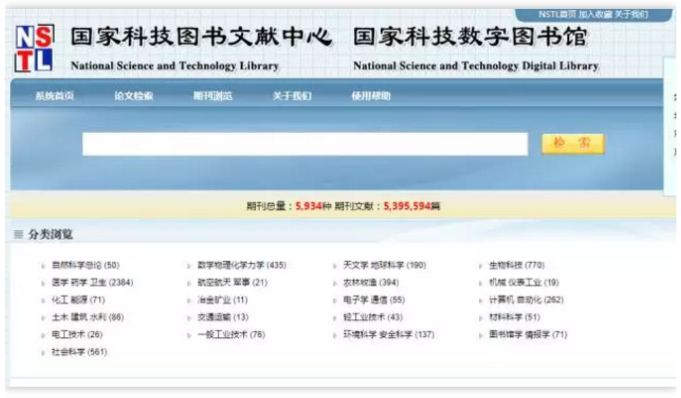Click the NSTL logo
This screenshot has width=681, height=398.
(x=34, y=48)
